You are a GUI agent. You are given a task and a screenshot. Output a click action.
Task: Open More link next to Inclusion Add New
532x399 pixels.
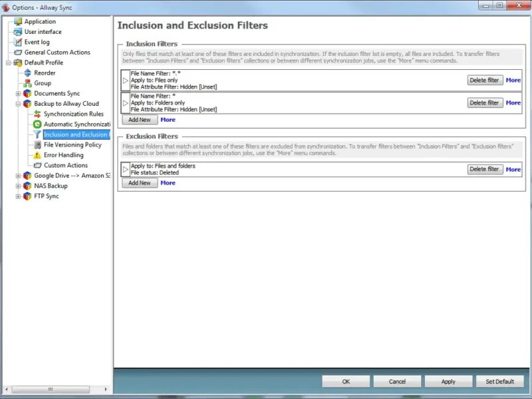point(168,120)
